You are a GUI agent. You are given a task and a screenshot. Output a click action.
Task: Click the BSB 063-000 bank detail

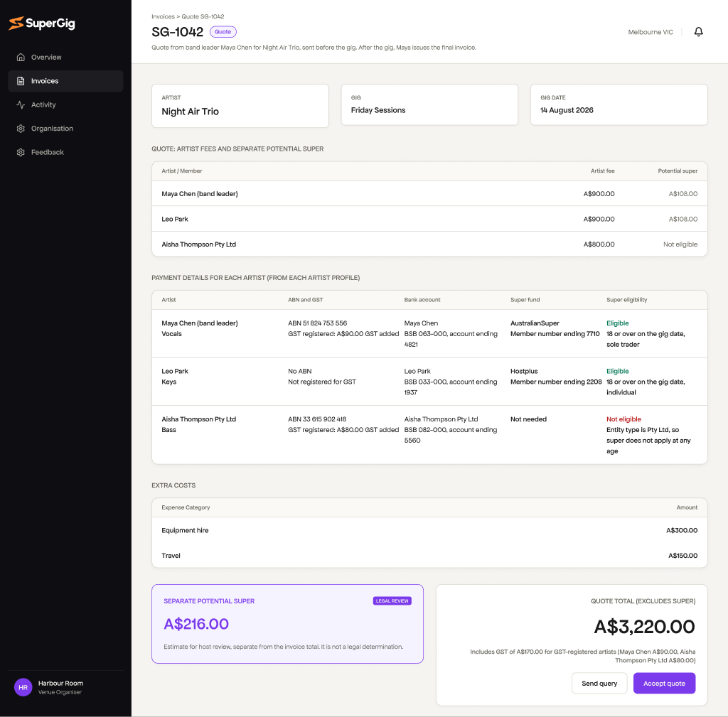[450, 339]
